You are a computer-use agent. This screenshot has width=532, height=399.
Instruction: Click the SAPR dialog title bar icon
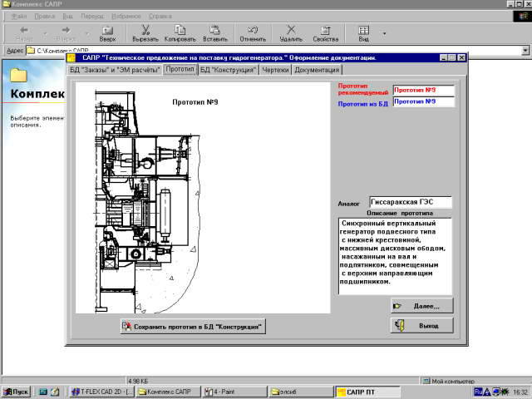click(71, 57)
